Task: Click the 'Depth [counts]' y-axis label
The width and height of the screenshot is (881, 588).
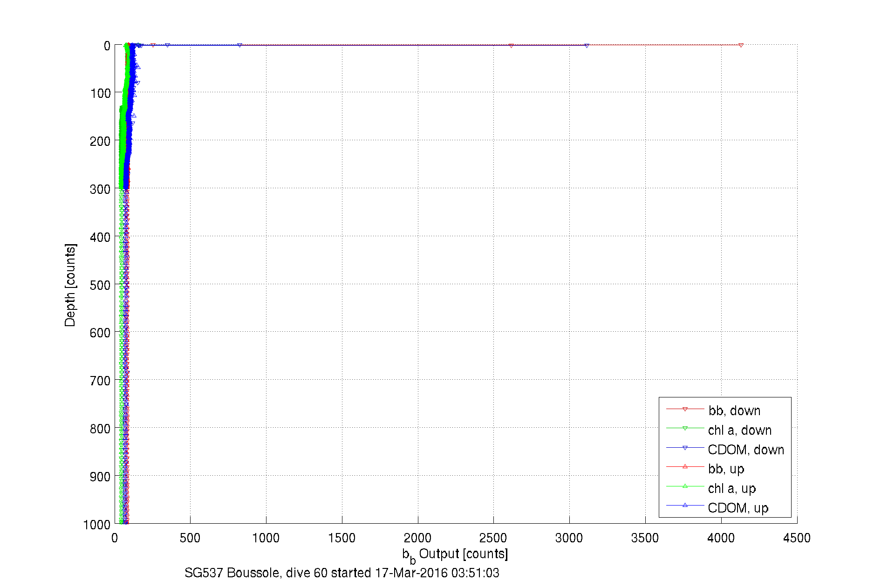Action: pos(70,285)
